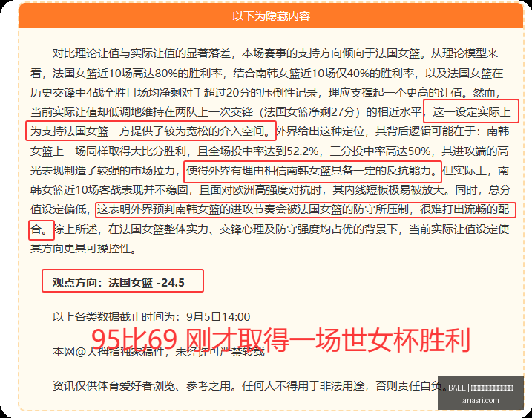This screenshot has height=418, width=532.
Task: Click the data cutoff line '以上各类数据截止时间为：9月5日14:00'
Action: 151,317
